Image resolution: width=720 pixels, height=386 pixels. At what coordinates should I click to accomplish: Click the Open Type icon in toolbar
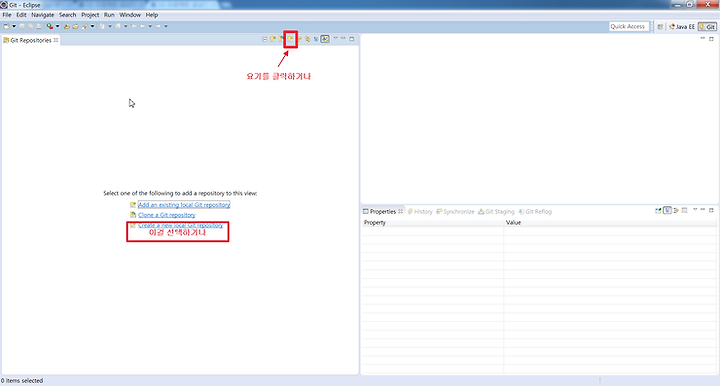point(67,26)
